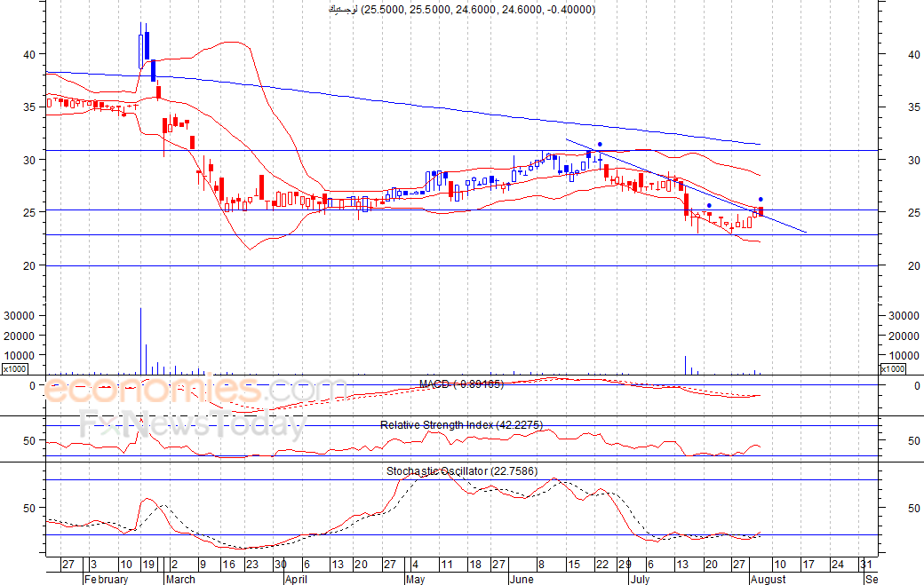Click the chart title with OHLC values
This screenshot has width=924, height=585.
(461, 10)
